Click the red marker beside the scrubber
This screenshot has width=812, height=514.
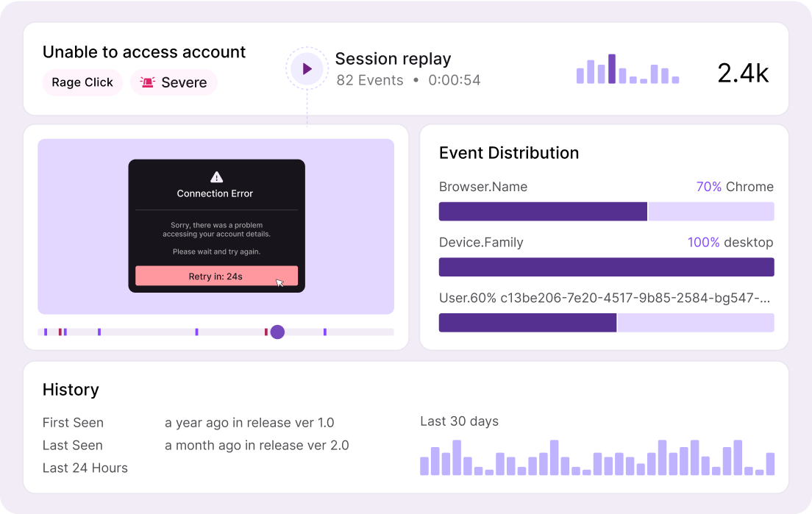click(266, 332)
